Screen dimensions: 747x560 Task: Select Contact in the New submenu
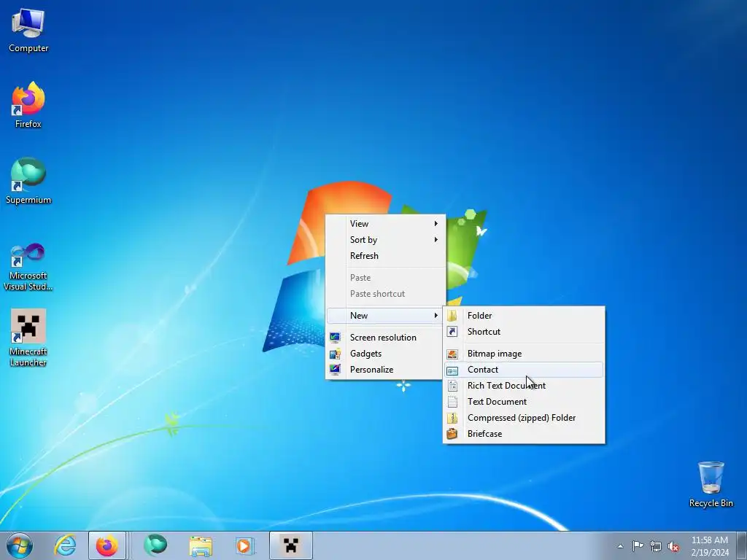click(524, 370)
